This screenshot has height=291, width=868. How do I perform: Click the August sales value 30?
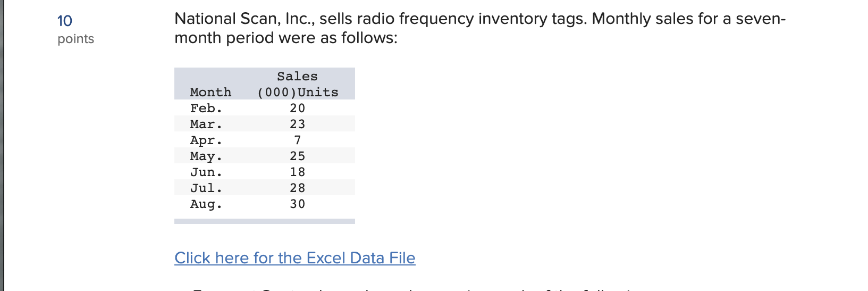coord(297,204)
